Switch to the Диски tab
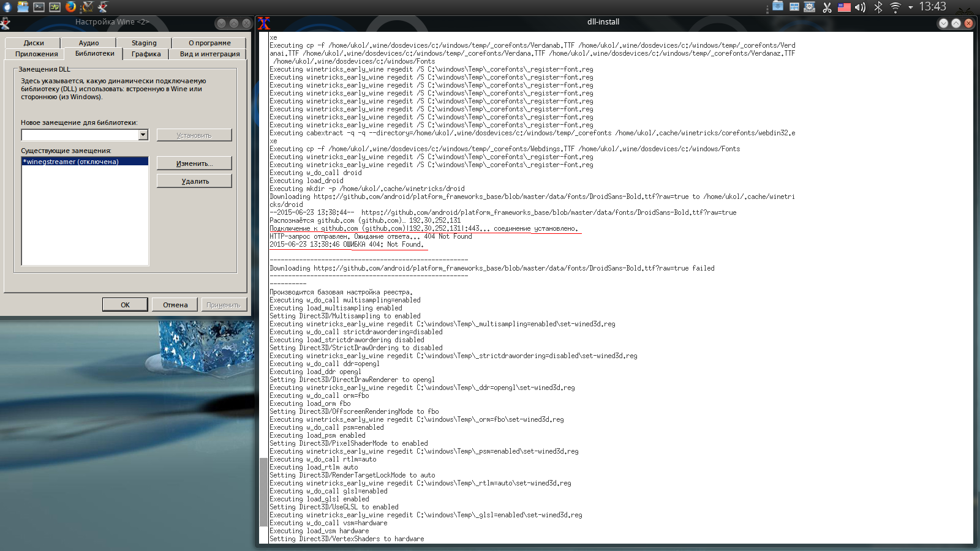 pos(34,43)
